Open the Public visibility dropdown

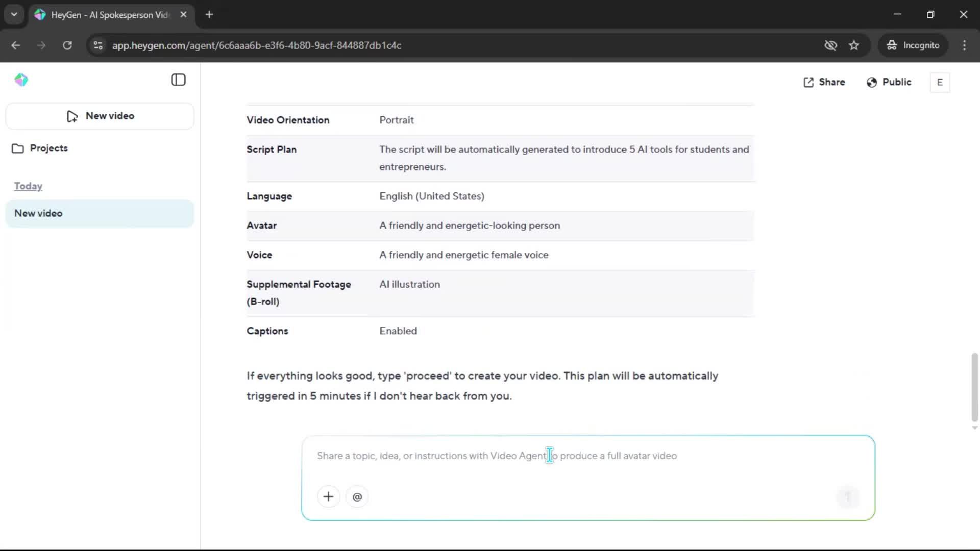[889, 82]
